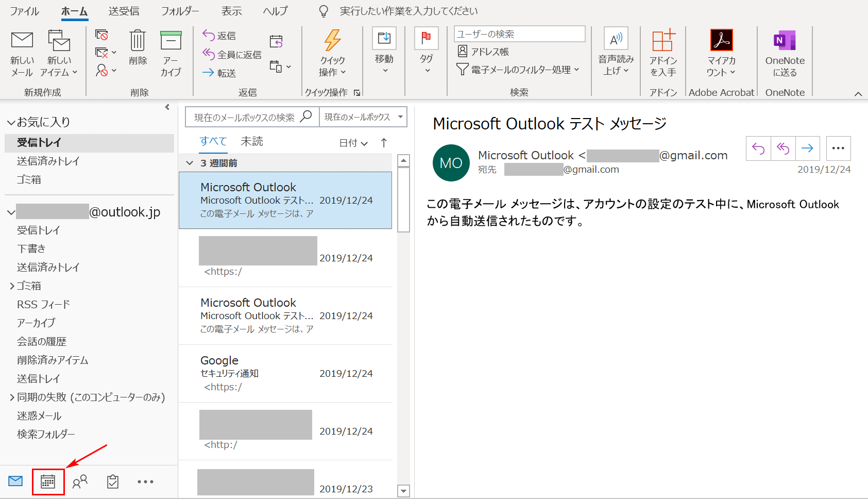
Task: Click the reply with meeting icon
Action: (276, 41)
